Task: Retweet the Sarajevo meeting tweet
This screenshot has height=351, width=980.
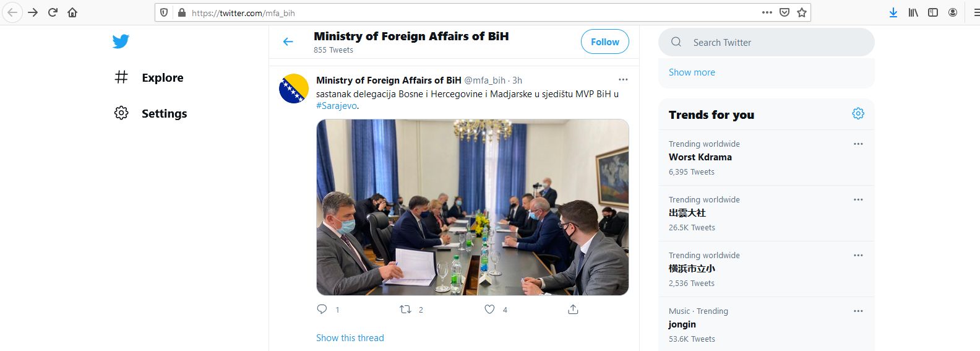Action: (x=406, y=309)
